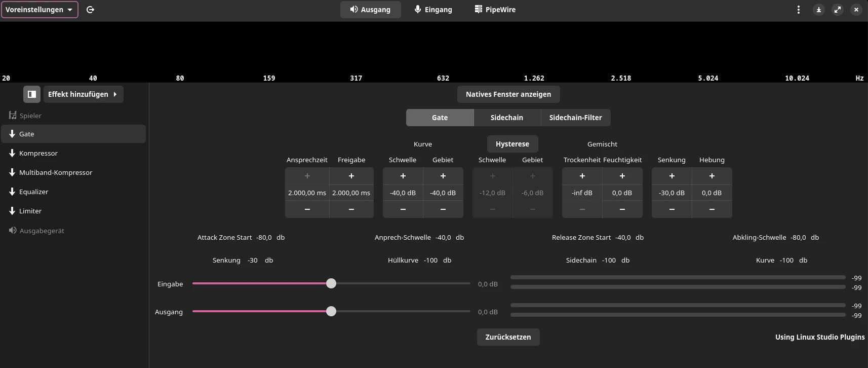Select Spieler in the sidebar
This screenshot has width=868, height=368.
coord(73,116)
